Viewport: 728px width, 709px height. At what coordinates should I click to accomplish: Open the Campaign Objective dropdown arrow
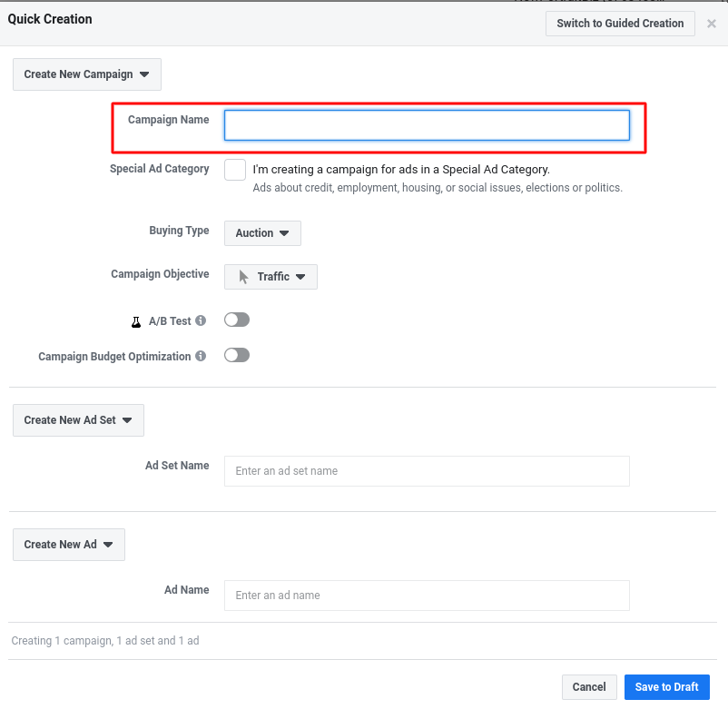(x=300, y=277)
